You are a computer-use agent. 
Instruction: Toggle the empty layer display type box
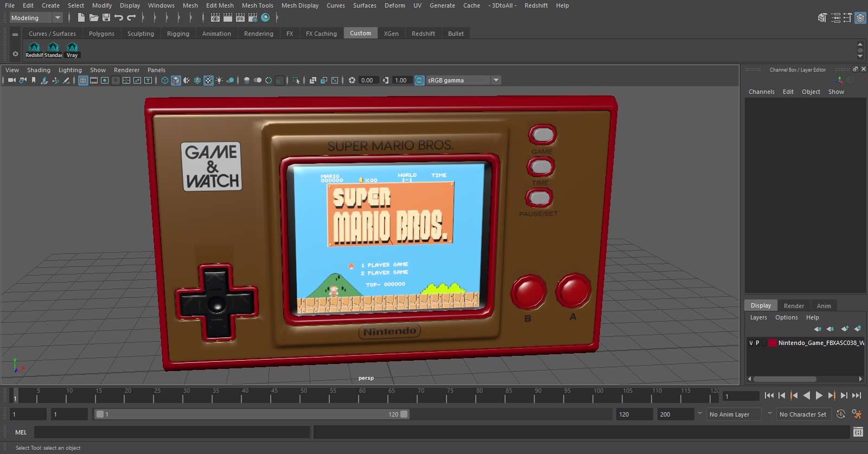[764, 343]
